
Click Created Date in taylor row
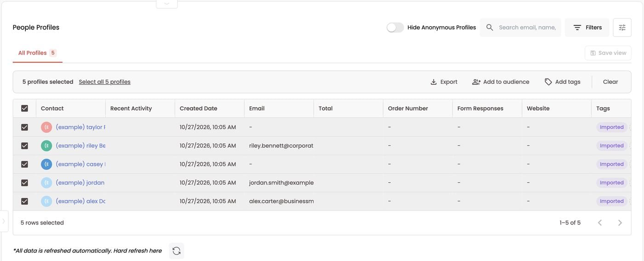click(x=208, y=127)
